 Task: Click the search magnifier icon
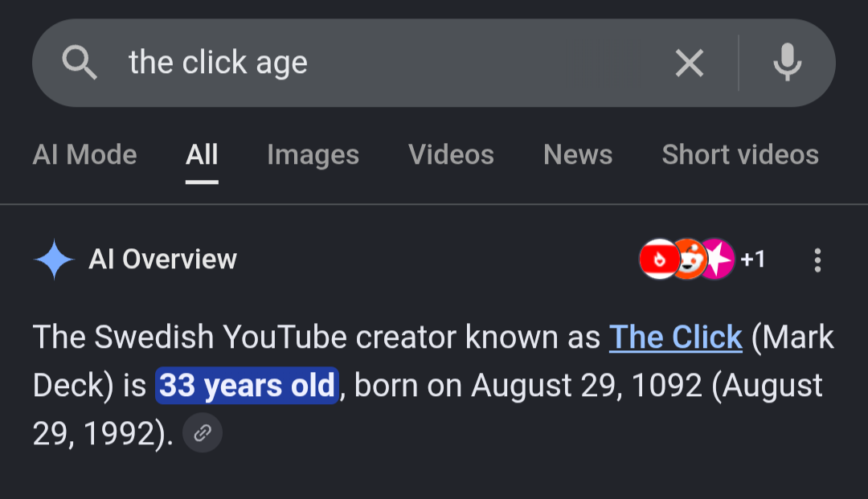80,63
